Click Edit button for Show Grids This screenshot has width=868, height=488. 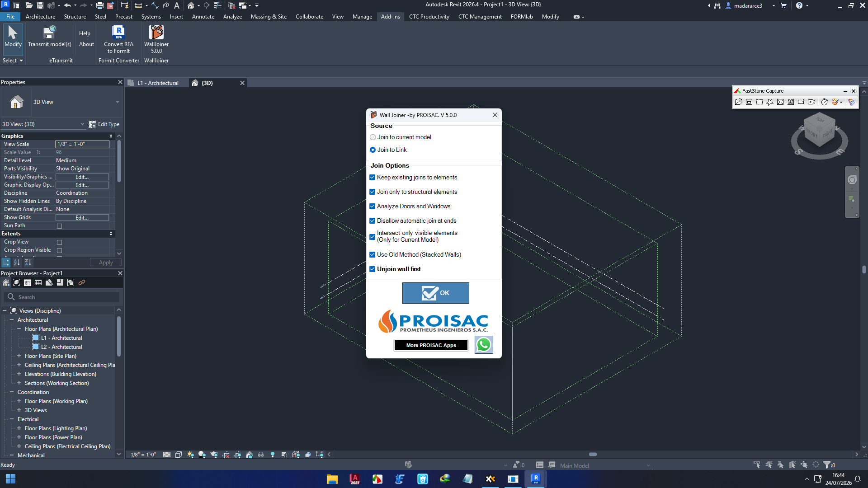pyautogui.click(x=82, y=218)
